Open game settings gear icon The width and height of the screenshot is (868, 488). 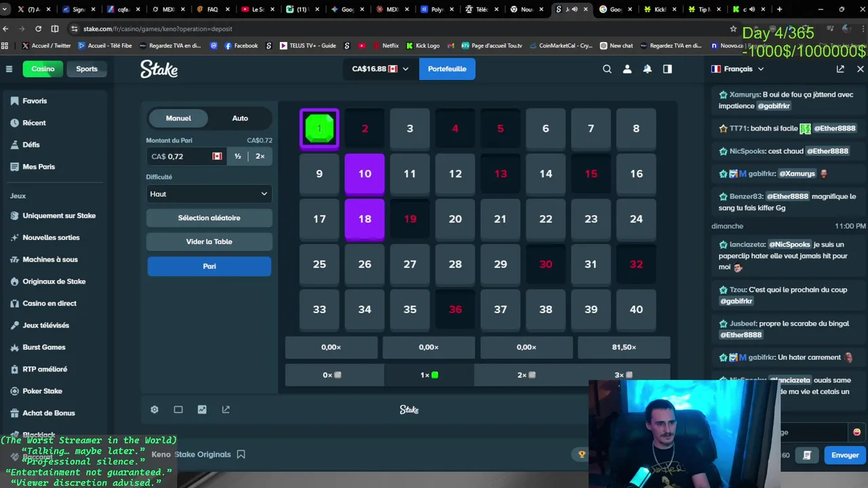point(155,409)
